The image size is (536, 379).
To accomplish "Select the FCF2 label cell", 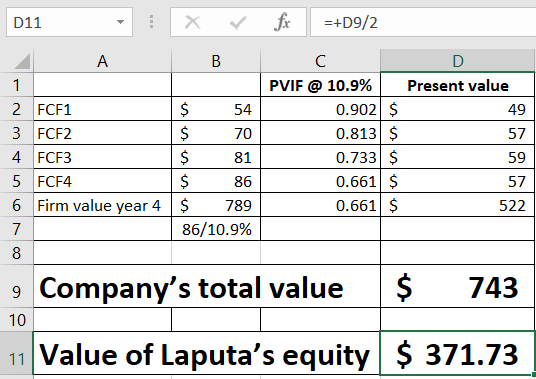I will pyautogui.click(x=102, y=133).
